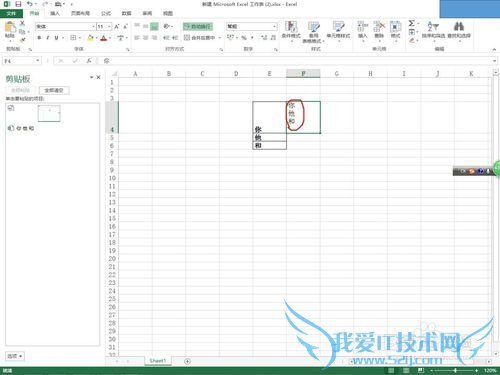Click percent style icon
500x375 pixels.
point(244,37)
